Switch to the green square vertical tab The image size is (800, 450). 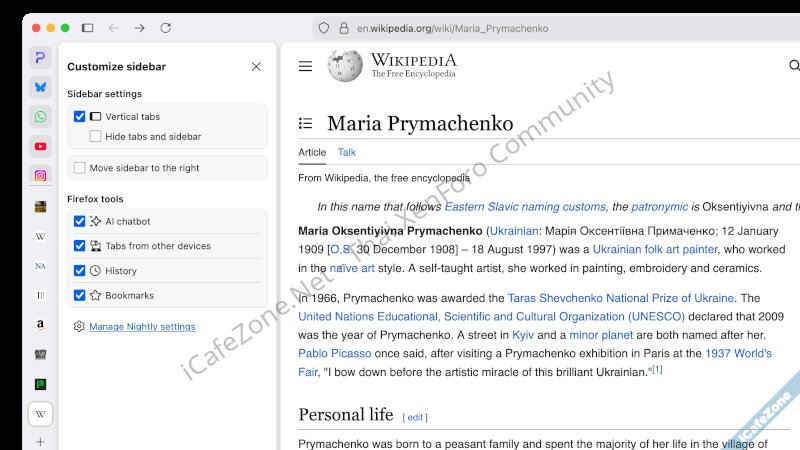click(40, 384)
